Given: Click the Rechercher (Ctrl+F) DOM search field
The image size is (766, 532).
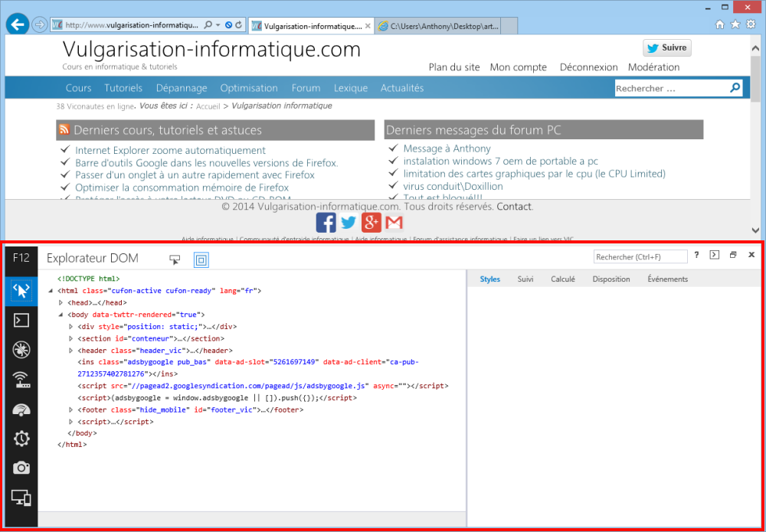Looking at the screenshot, I should pos(640,256).
